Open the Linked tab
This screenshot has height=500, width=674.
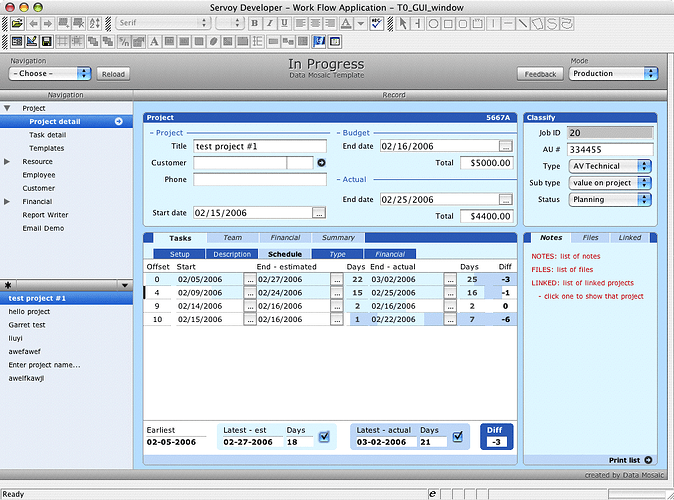click(630, 238)
